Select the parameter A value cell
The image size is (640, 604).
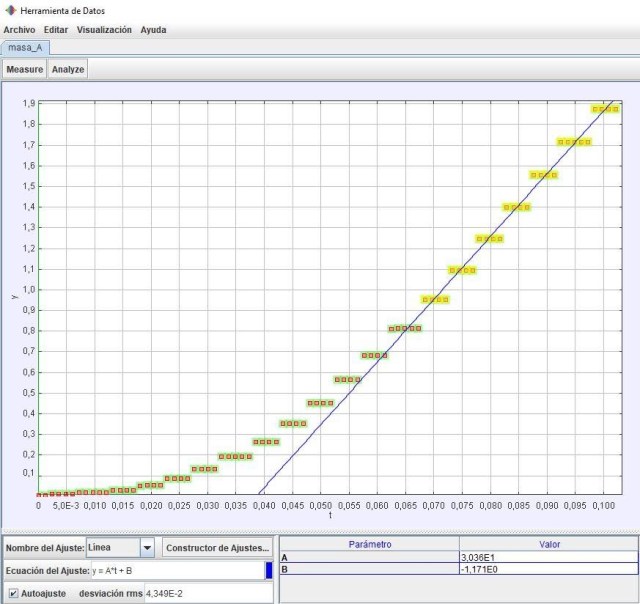tap(546, 557)
